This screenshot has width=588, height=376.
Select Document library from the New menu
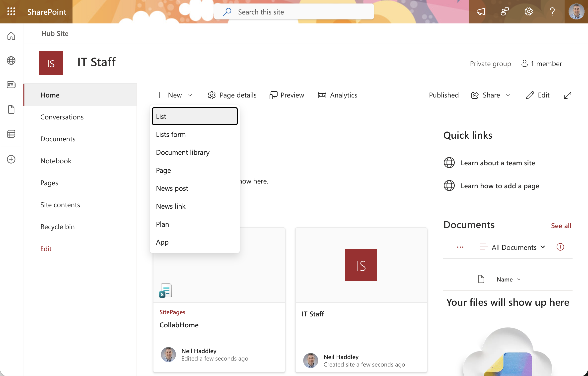195,152
